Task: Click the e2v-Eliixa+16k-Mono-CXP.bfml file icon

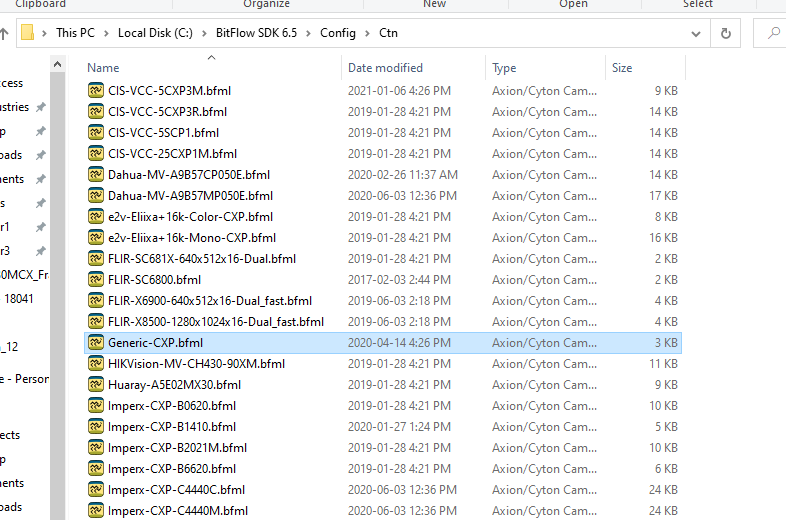Action: tap(96, 238)
